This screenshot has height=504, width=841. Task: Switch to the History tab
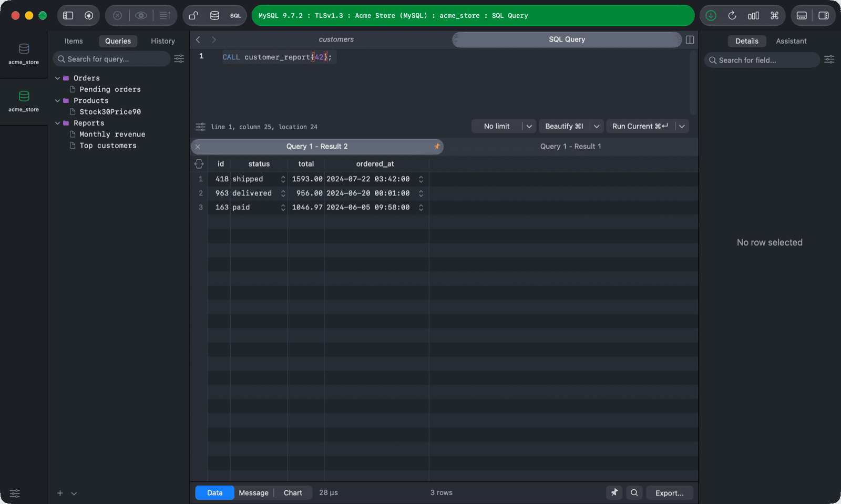[163, 41]
